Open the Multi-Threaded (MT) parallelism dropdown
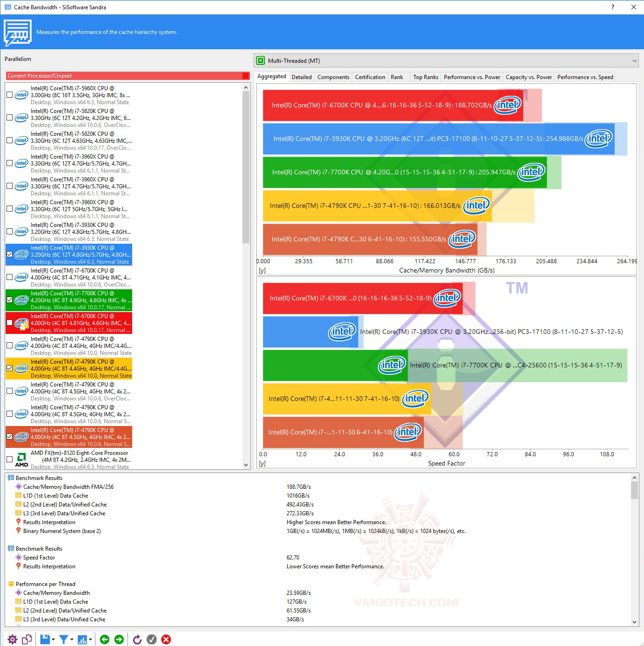The image size is (644, 646). pyautogui.click(x=447, y=61)
